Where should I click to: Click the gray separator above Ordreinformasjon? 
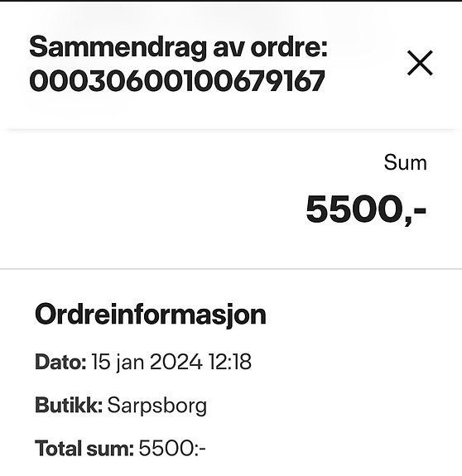[231, 269]
